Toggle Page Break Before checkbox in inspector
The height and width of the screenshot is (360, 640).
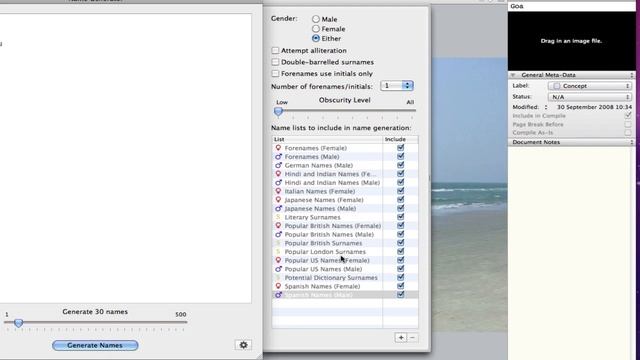(x=628, y=124)
